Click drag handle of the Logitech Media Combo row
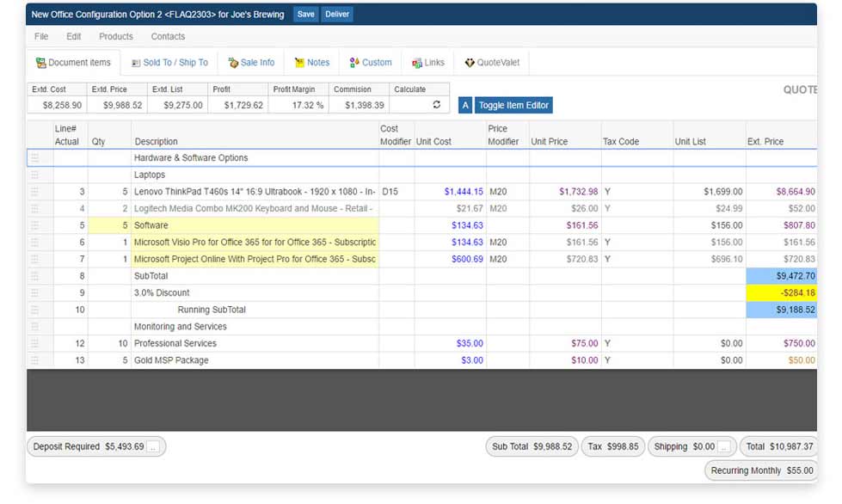Viewport: 842px width, 504px height. [x=35, y=208]
